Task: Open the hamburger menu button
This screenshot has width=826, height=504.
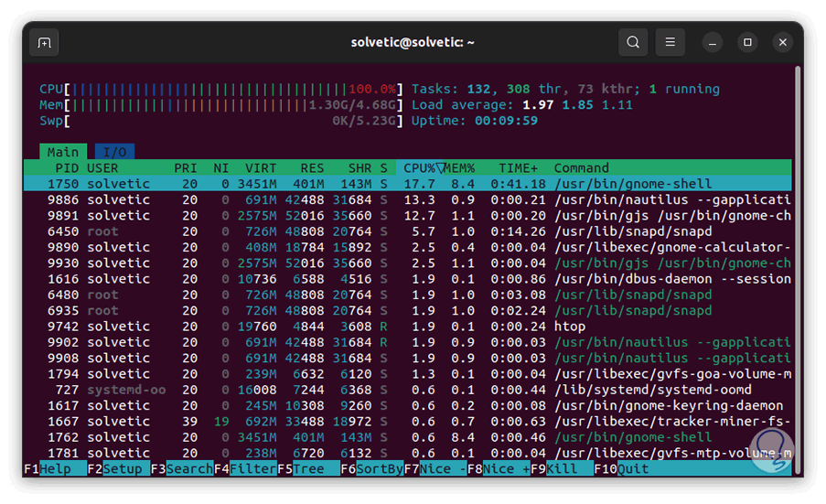Action: (x=670, y=42)
